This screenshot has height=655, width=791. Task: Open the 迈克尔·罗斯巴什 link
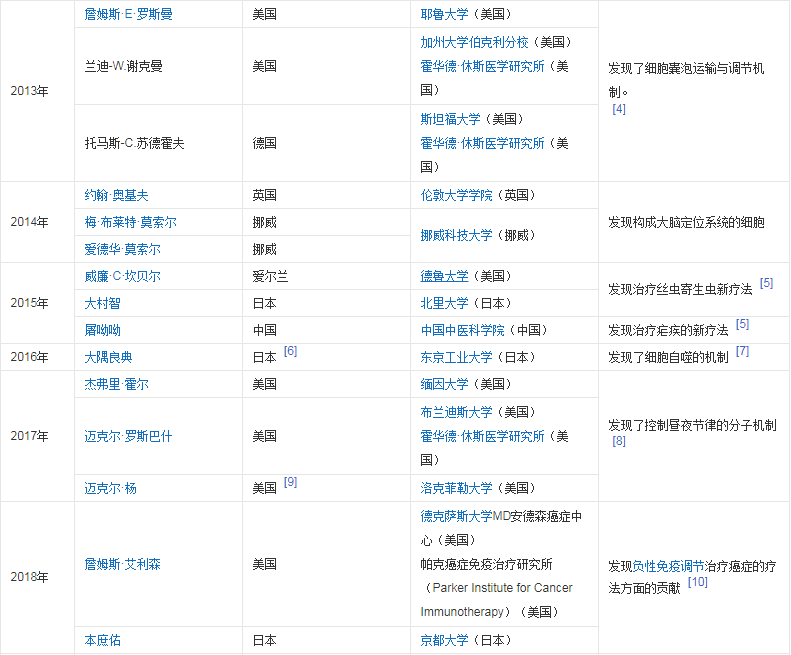click(128, 436)
